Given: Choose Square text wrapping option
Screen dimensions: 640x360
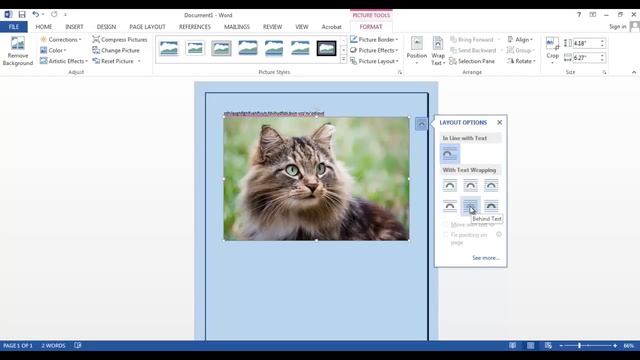Looking at the screenshot, I should 450,186.
